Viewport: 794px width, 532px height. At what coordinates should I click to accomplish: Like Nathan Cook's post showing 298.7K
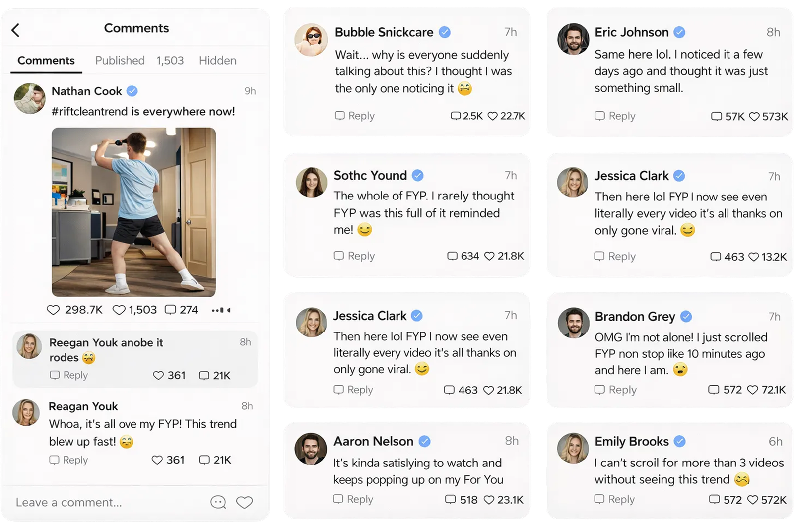pos(53,310)
